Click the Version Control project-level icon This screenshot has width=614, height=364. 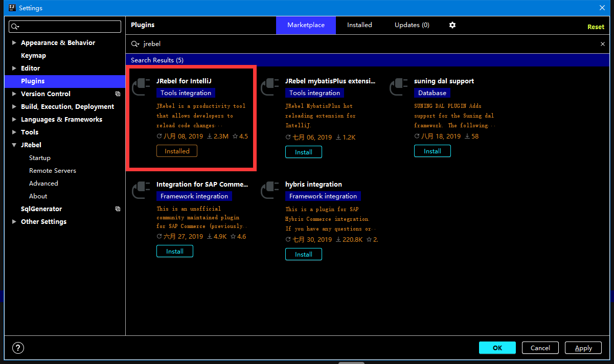(x=118, y=94)
